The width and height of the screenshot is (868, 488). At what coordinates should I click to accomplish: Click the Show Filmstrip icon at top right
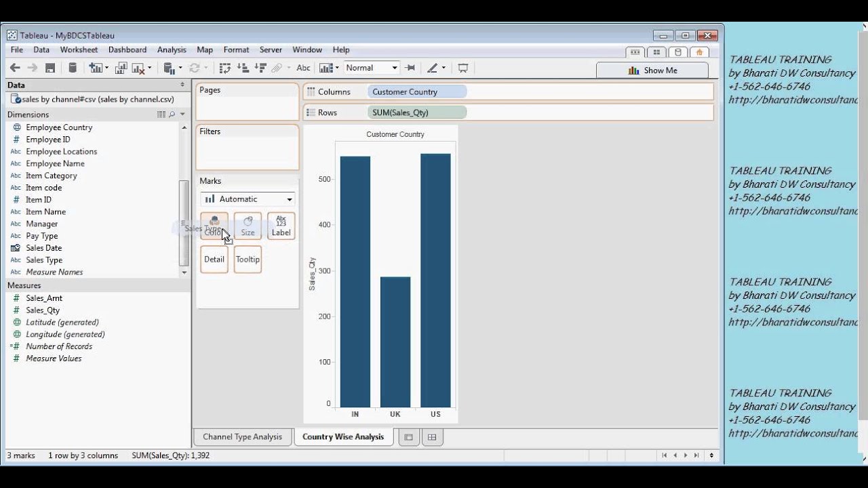tap(635, 52)
